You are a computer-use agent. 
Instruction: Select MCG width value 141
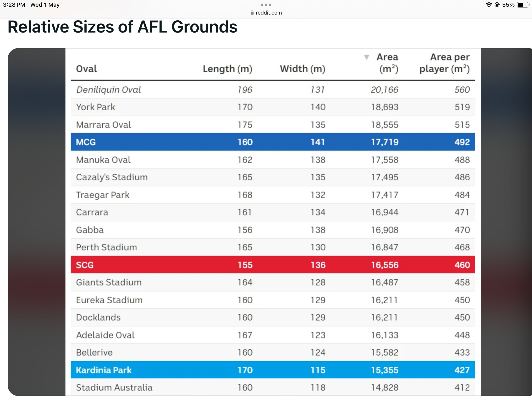(318, 142)
